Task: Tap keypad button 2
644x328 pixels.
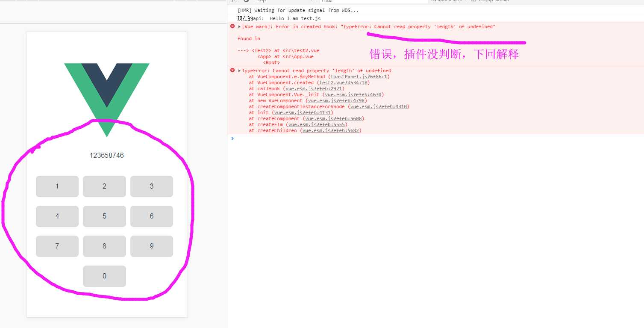Action: [104, 186]
